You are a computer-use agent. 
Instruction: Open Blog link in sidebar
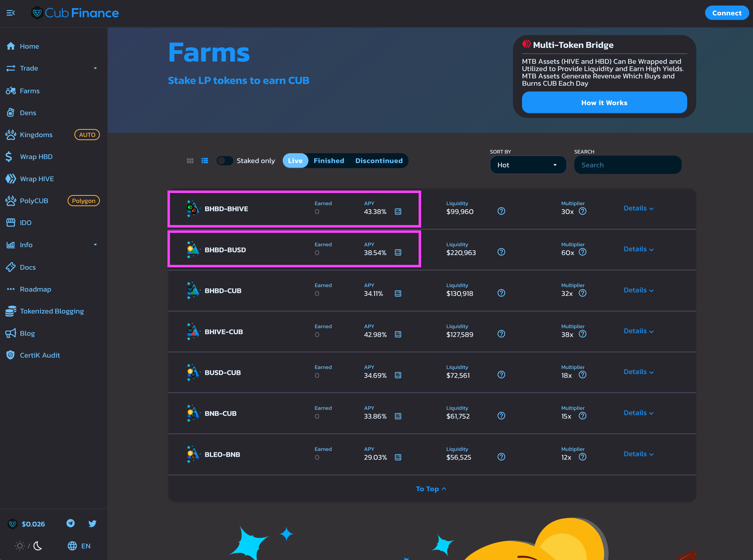click(x=53, y=333)
